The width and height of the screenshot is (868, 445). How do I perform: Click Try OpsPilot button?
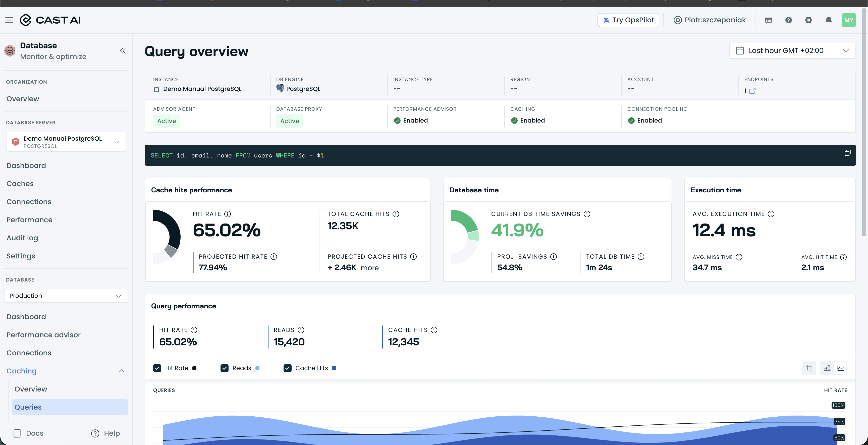coord(628,20)
